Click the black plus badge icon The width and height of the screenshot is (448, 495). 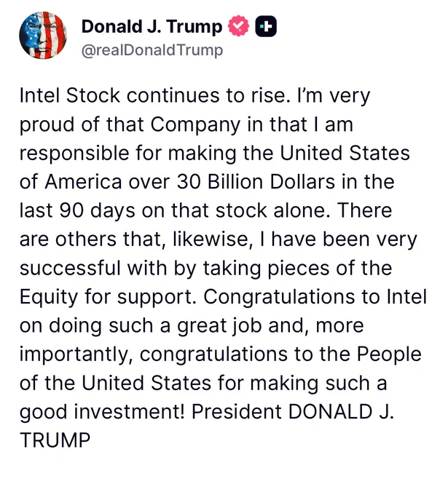coord(266,26)
